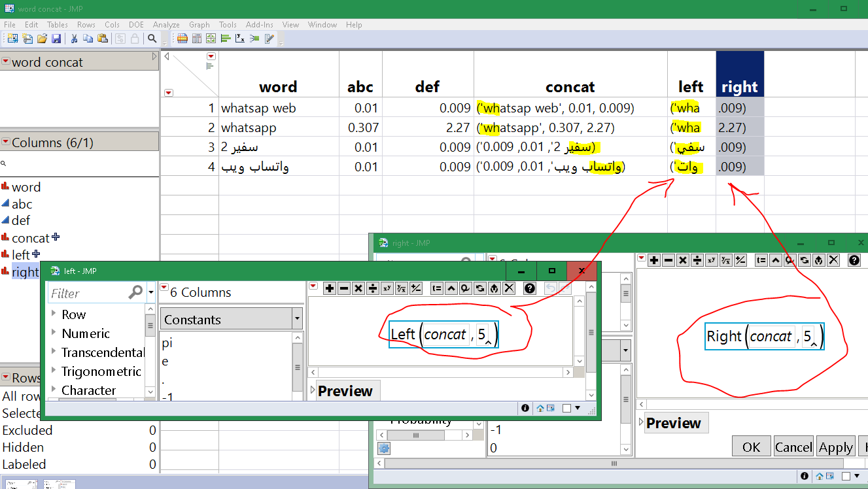Click the magnifier search icon on main toolbar

[152, 39]
